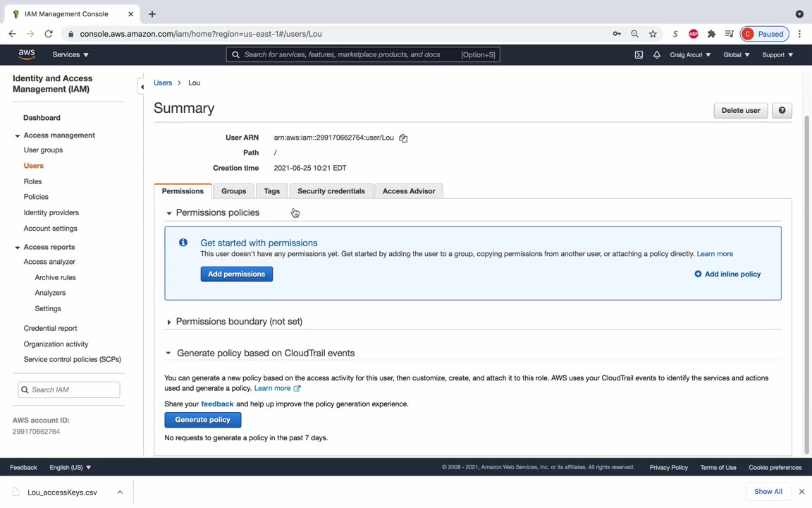Image resolution: width=812 pixels, height=508 pixels.
Task: Click the external link icon after Learn more
Action: [297, 388]
